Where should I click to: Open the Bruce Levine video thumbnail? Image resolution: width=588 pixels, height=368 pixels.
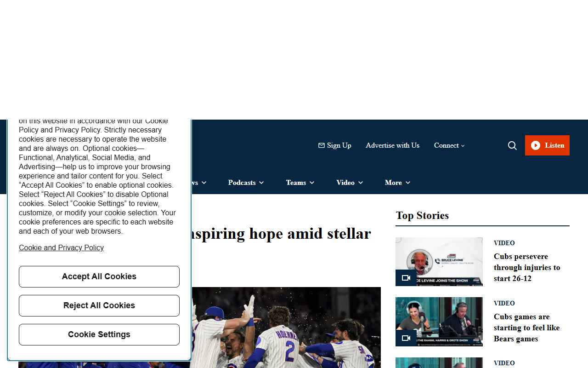pos(439,262)
